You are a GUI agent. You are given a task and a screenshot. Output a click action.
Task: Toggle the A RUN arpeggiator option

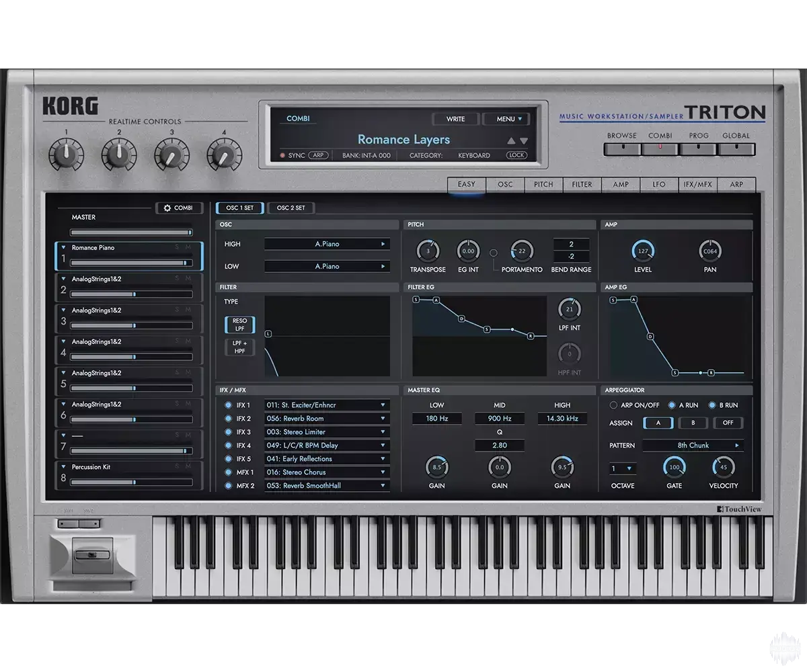click(672, 405)
